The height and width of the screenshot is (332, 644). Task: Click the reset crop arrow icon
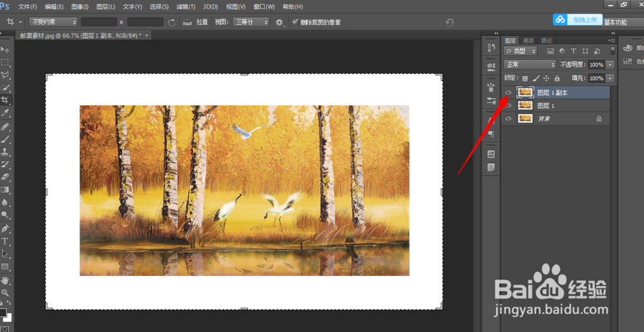[x=450, y=22]
